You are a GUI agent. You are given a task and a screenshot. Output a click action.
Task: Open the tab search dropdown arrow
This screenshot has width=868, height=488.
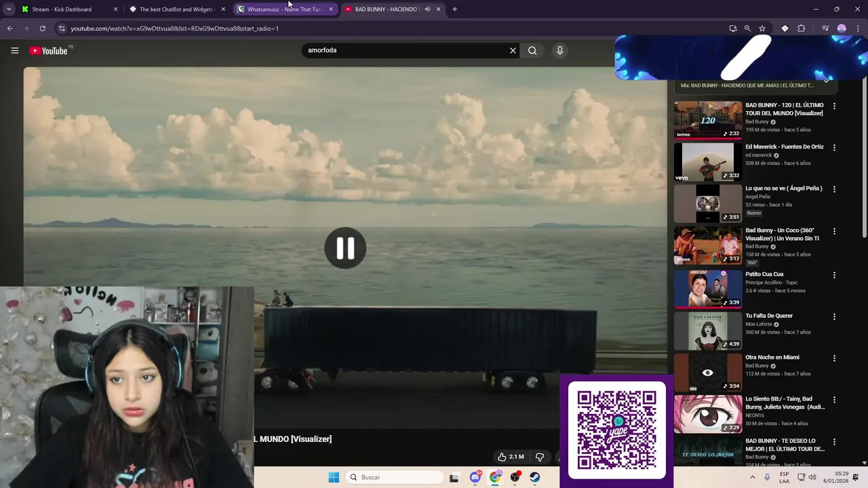click(9, 9)
